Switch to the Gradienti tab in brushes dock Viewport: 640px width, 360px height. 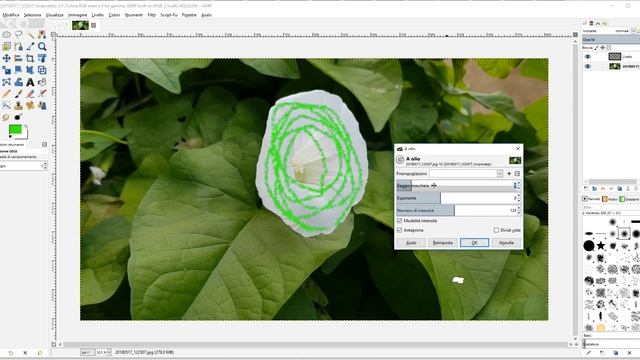click(x=629, y=199)
